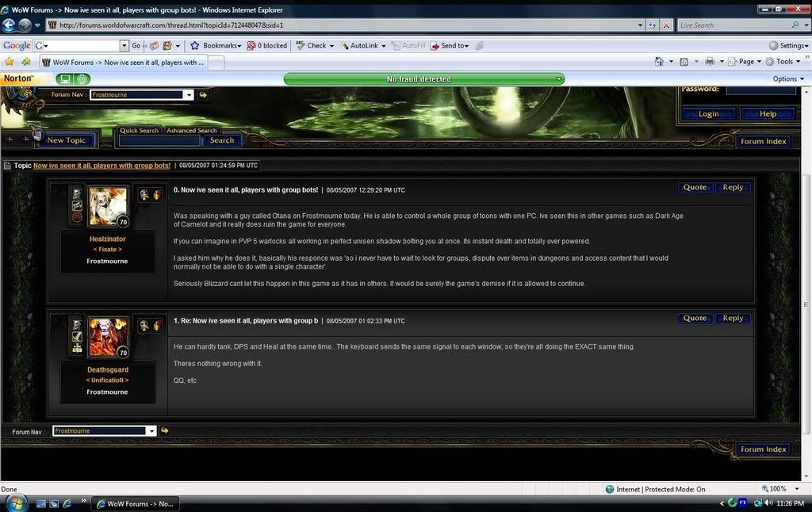Open a new blank tab
The height and width of the screenshot is (512, 812).
tap(216, 63)
